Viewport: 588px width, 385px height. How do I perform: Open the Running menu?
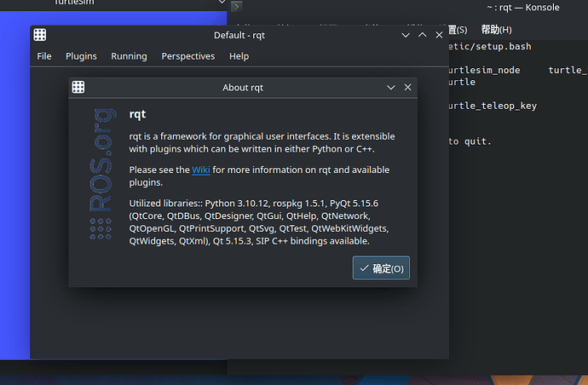tap(129, 56)
